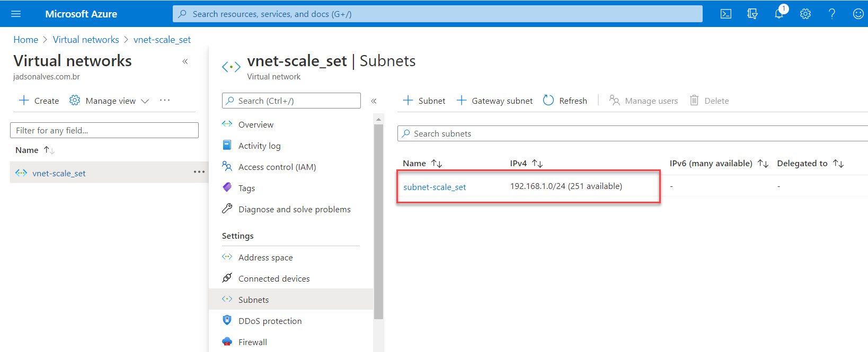Image resolution: width=868 pixels, height=352 pixels.
Task: Open Address space settings
Action: (x=265, y=257)
